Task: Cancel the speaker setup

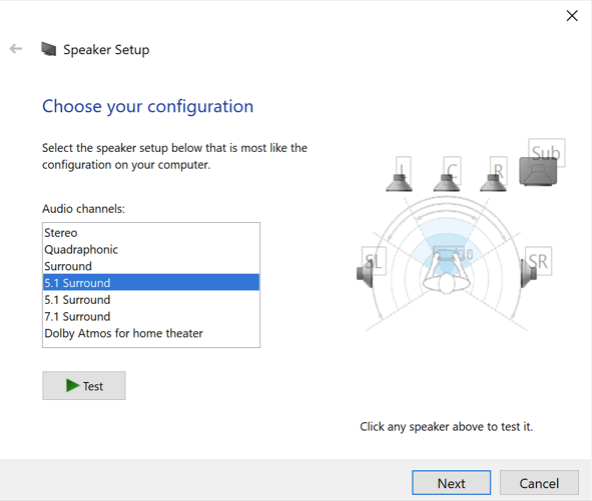Action: (539, 483)
